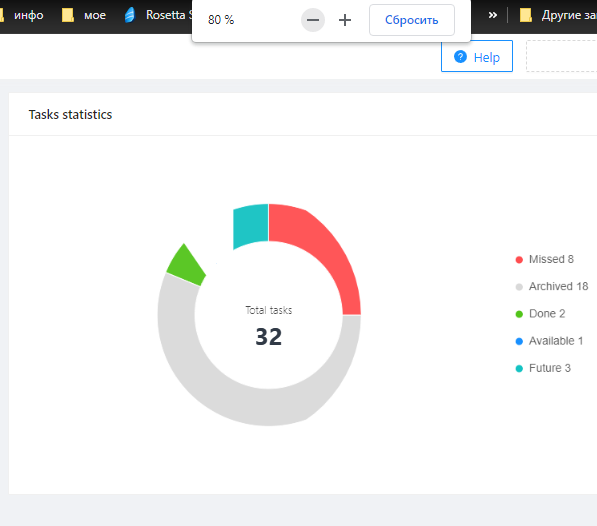Expand hidden bookmarks with double chevron
This screenshot has width=597, height=526.
click(x=493, y=15)
